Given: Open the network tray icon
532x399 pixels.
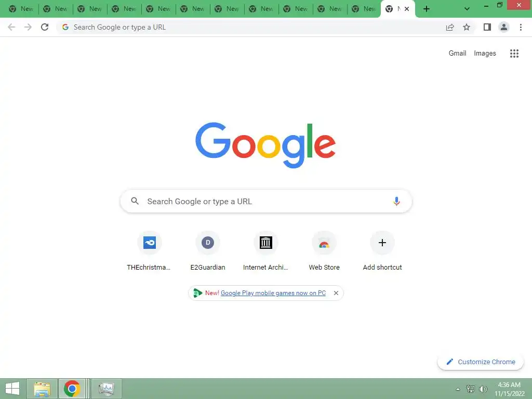Looking at the screenshot, I should (x=471, y=389).
